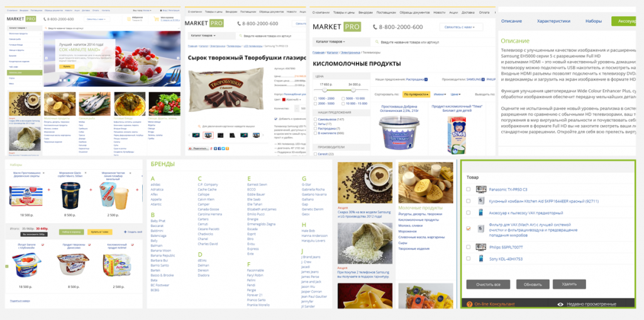Check the Panasonic TX-PR50 C3 checkbox

click(x=469, y=189)
